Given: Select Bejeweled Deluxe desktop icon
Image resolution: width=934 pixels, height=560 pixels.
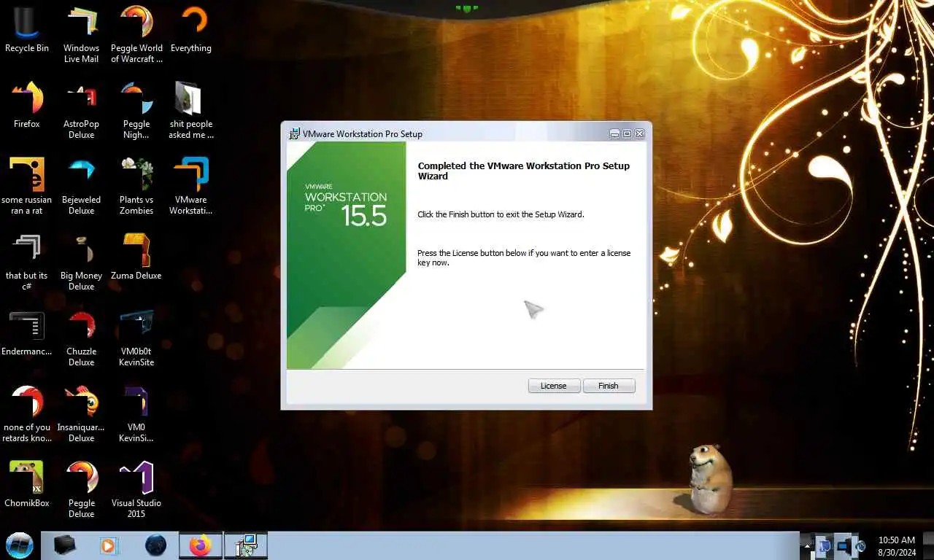Looking at the screenshot, I should point(82,187).
